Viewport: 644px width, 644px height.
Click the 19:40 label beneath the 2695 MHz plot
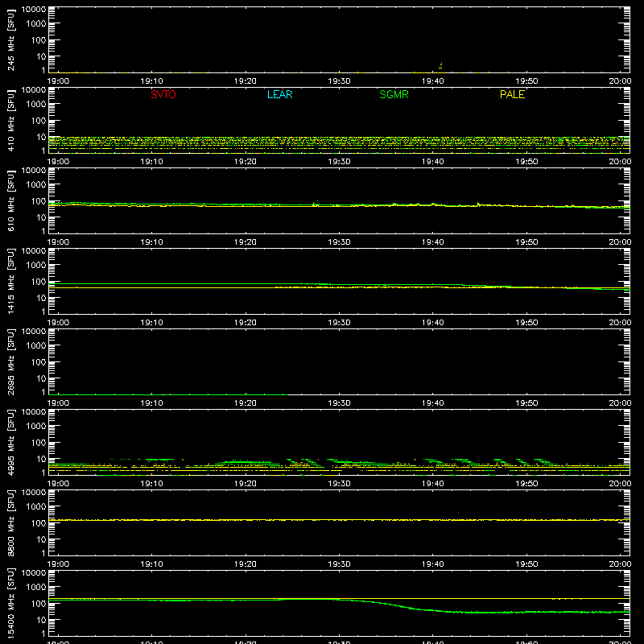pos(433,403)
